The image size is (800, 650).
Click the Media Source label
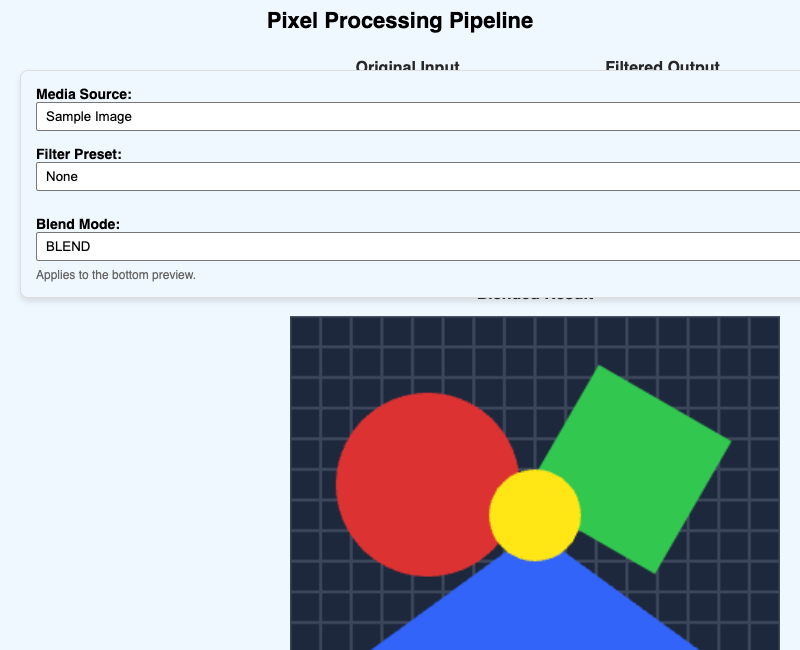[84, 94]
